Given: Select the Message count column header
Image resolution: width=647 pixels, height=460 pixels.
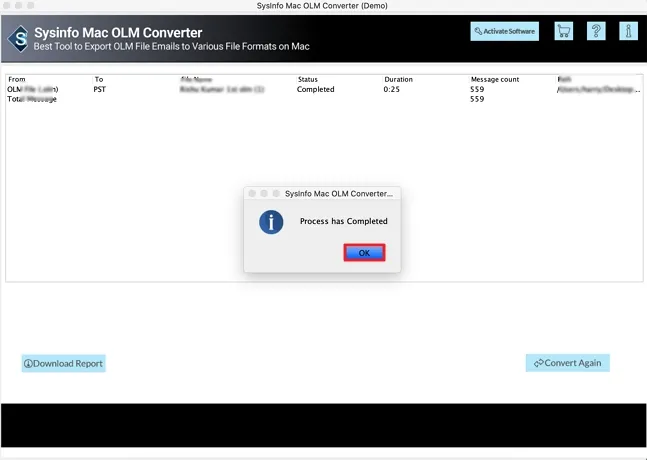Looking at the screenshot, I should tap(495, 79).
